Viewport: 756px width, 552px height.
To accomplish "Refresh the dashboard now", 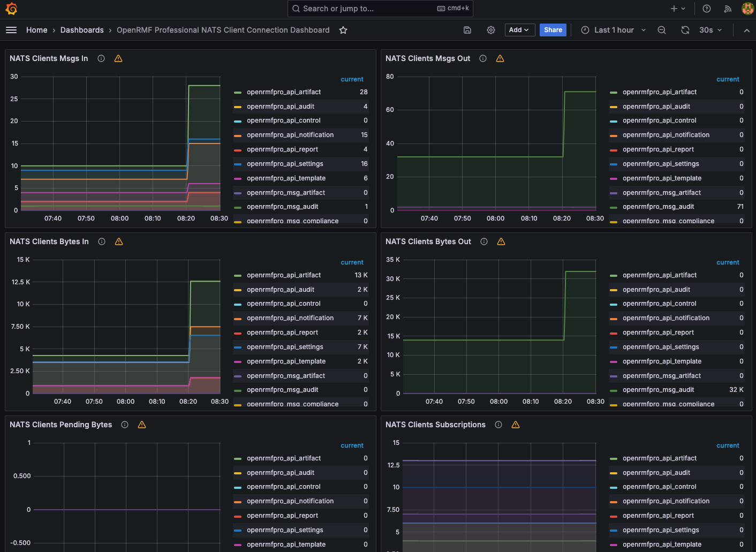I will (x=685, y=30).
